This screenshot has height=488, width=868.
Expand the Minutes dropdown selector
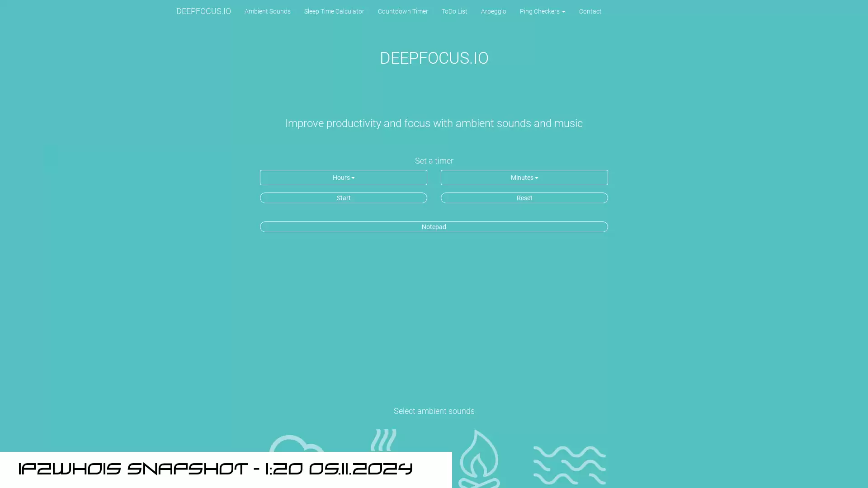click(x=524, y=178)
